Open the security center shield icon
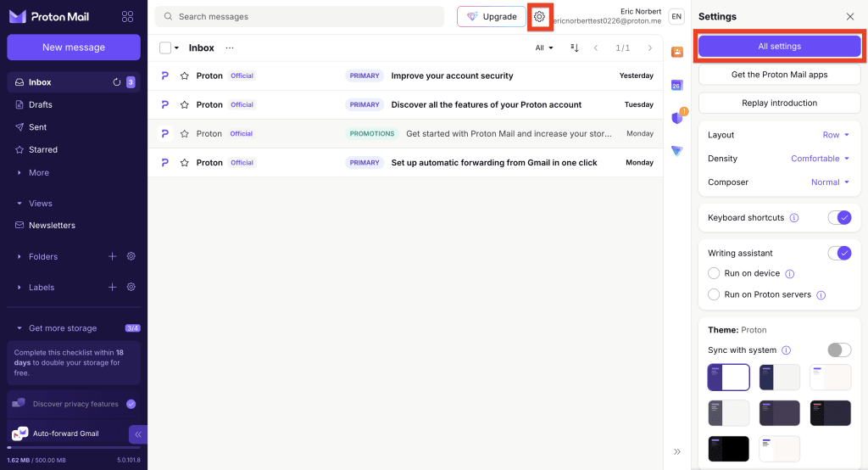Viewport: 868px width, 470px height. [677, 117]
